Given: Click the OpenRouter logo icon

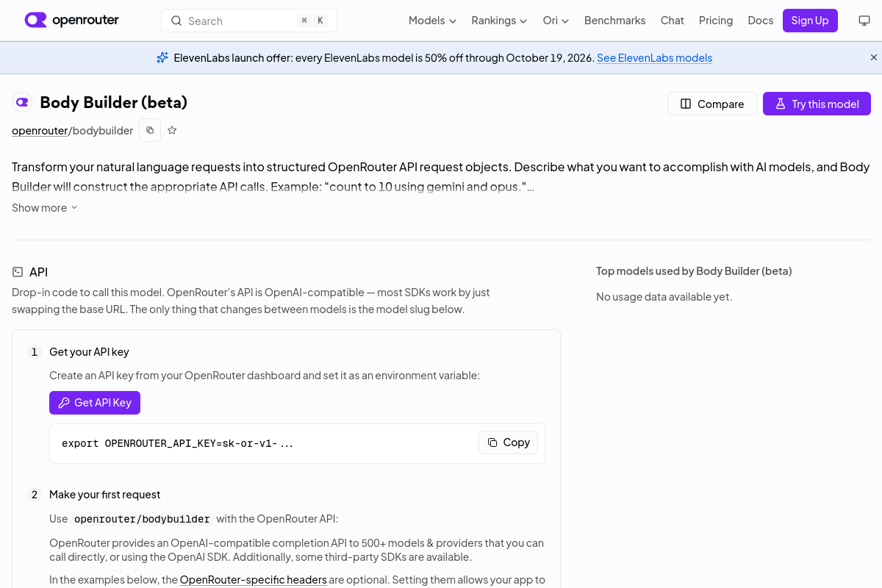Looking at the screenshot, I should click(35, 20).
